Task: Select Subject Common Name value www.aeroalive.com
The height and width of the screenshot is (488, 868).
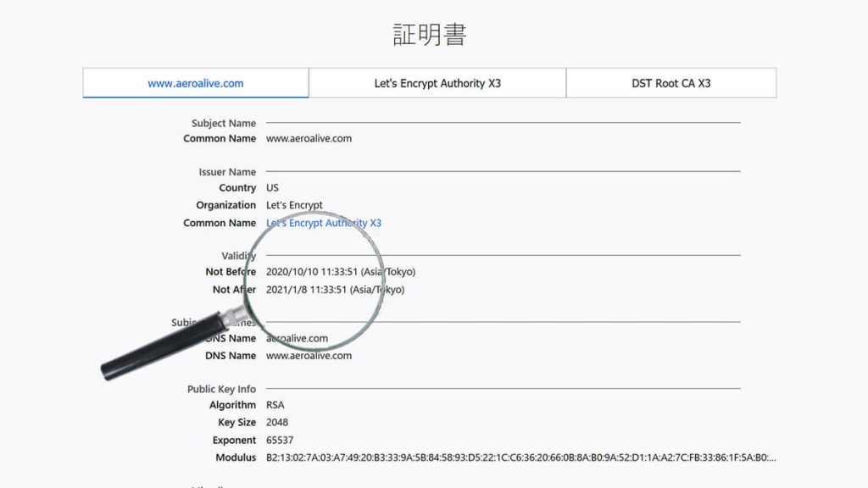Action: point(309,138)
